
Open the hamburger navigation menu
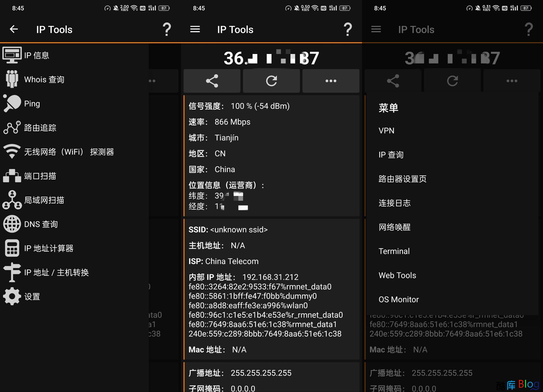(x=195, y=29)
